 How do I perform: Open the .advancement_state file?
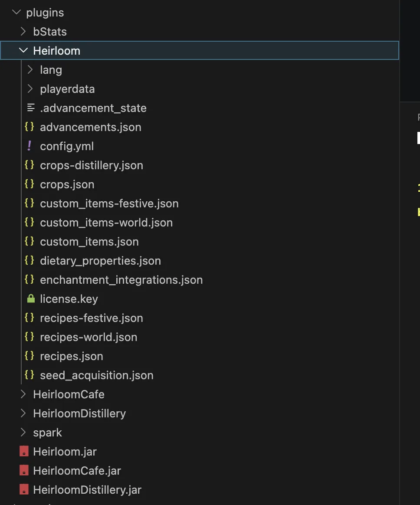click(x=93, y=108)
